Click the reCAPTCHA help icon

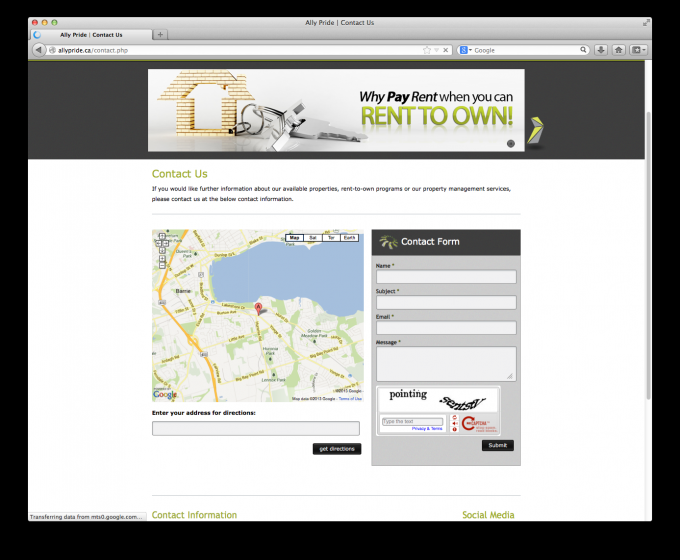click(x=455, y=431)
